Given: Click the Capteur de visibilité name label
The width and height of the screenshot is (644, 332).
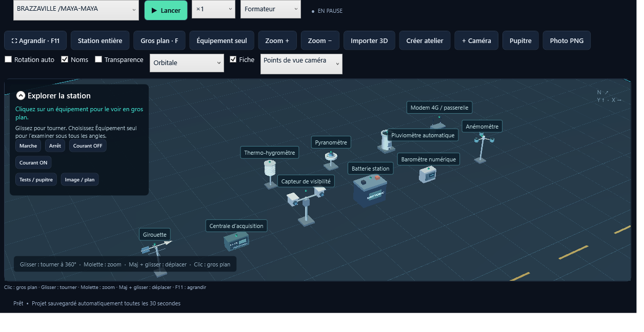Looking at the screenshot, I should [307, 181].
